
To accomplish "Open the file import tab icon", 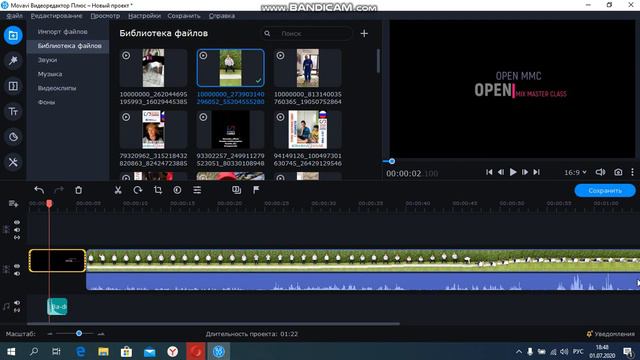I will pyautogui.click(x=13, y=35).
